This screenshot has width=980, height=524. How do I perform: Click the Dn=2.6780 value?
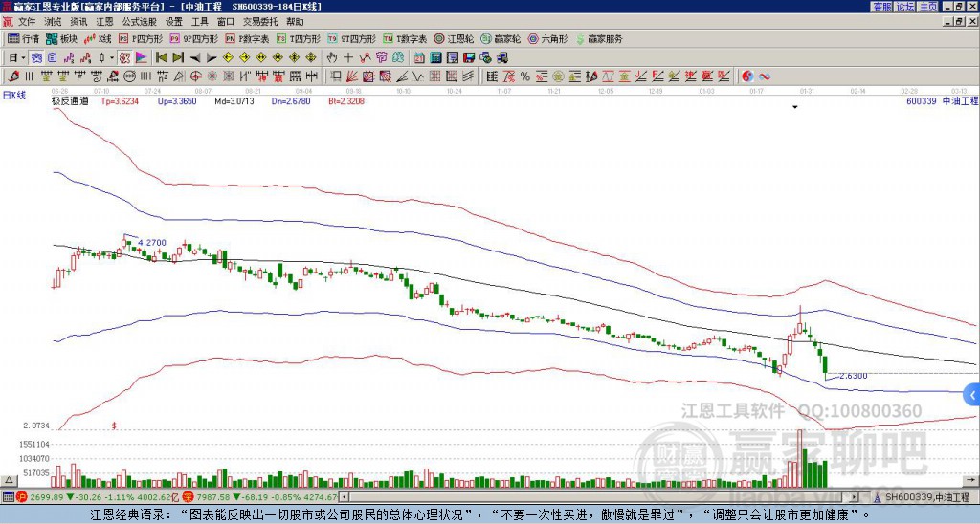tap(291, 101)
